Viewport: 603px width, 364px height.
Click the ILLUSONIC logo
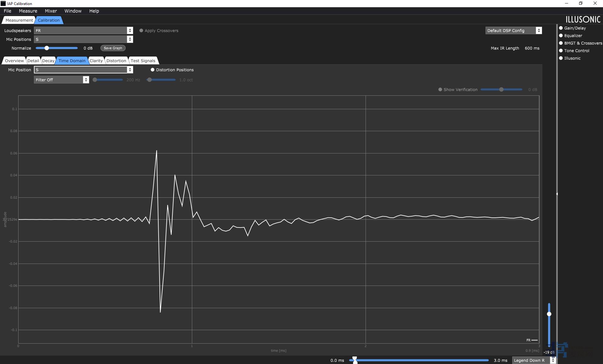click(583, 19)
